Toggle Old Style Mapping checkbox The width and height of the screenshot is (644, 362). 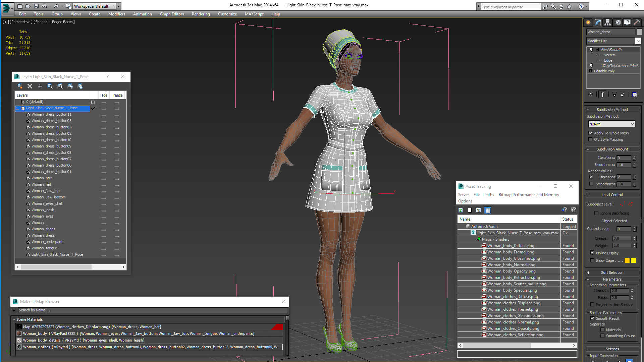click(x=591, y=139)
